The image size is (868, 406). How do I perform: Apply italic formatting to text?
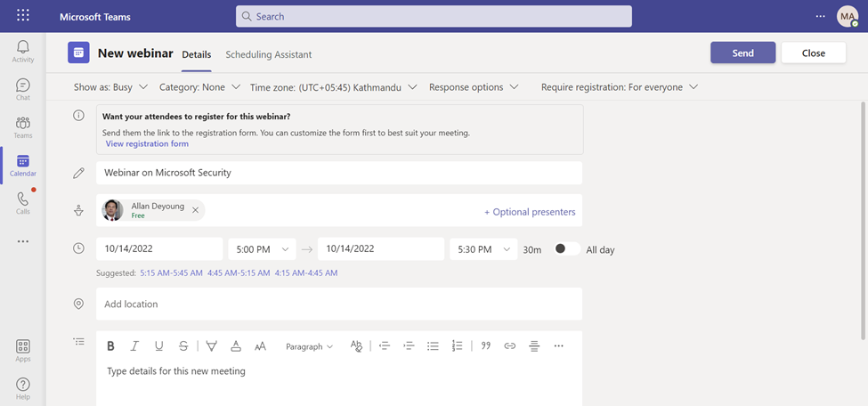point(134,346)
